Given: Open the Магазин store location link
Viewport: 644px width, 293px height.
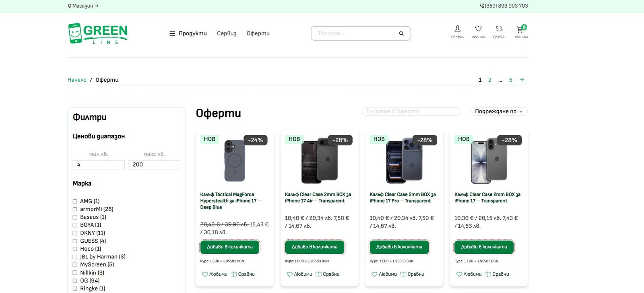Looking at the screenshot, I should (83, 6).
